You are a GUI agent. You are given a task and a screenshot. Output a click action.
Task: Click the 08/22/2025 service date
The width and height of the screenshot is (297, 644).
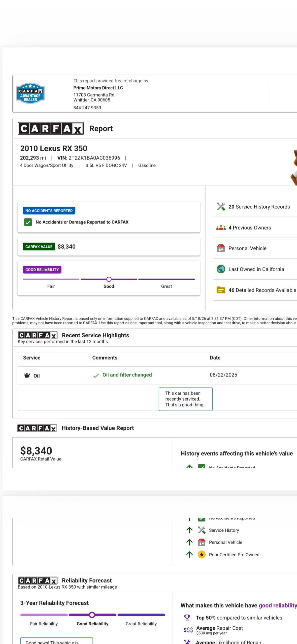click(223, 375)
